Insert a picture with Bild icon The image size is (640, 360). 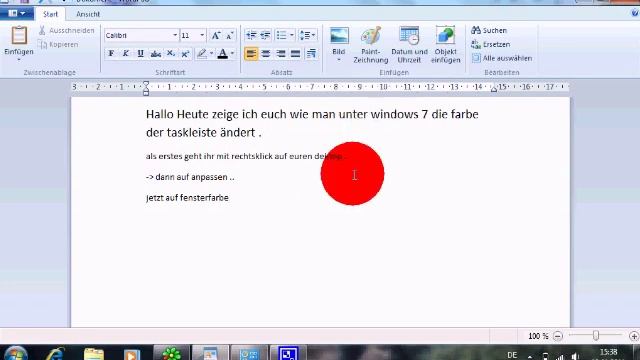(x=339, y=36)
